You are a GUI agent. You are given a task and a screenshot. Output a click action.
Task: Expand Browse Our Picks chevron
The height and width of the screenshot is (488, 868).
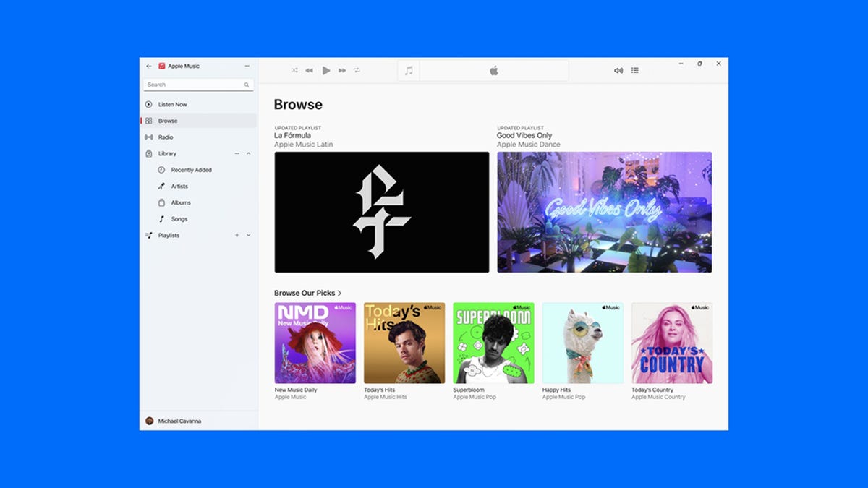(x=340, y=293)
